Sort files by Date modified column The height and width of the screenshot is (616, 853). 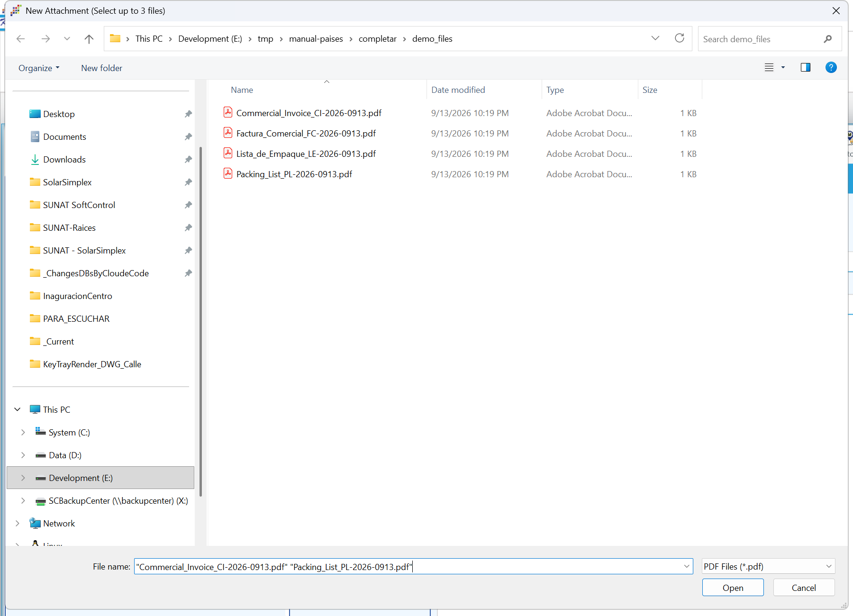[458, 90]
